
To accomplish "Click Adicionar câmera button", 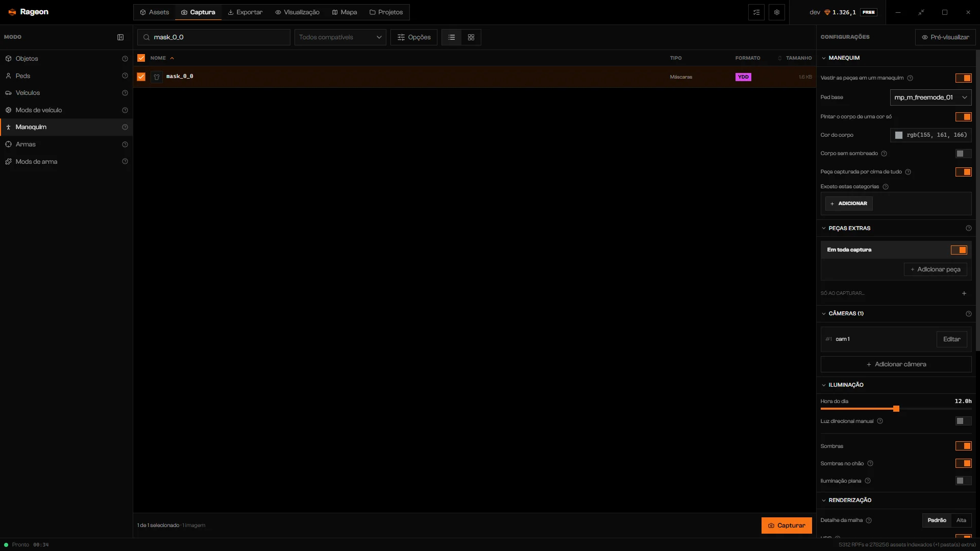I will [896, 364].
